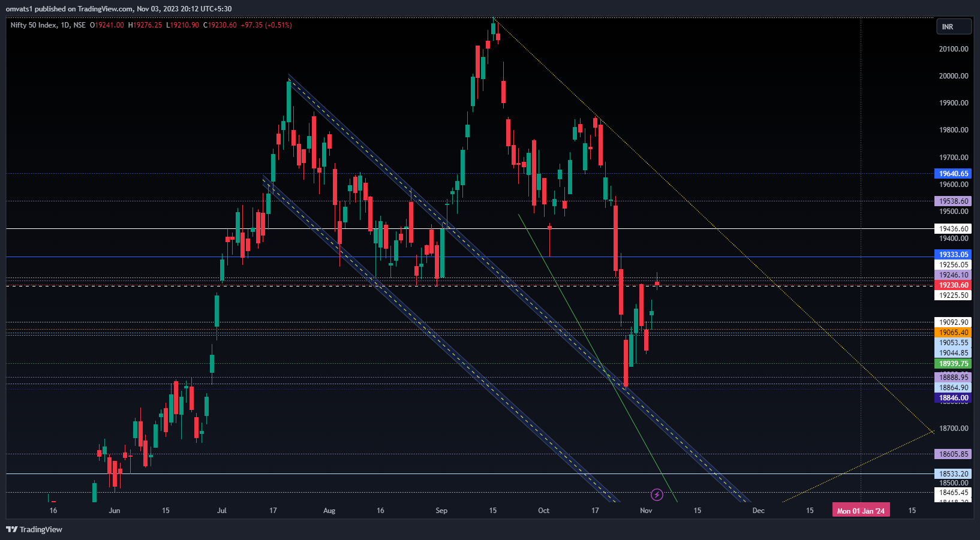Click the 19053.55 price label
The image size is (980, 540).
(x=953, y=343)
